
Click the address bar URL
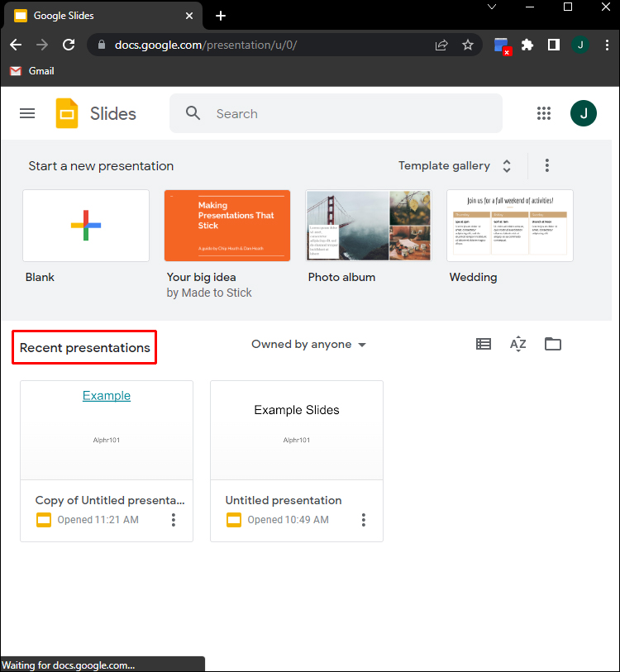tap(206, 45)
